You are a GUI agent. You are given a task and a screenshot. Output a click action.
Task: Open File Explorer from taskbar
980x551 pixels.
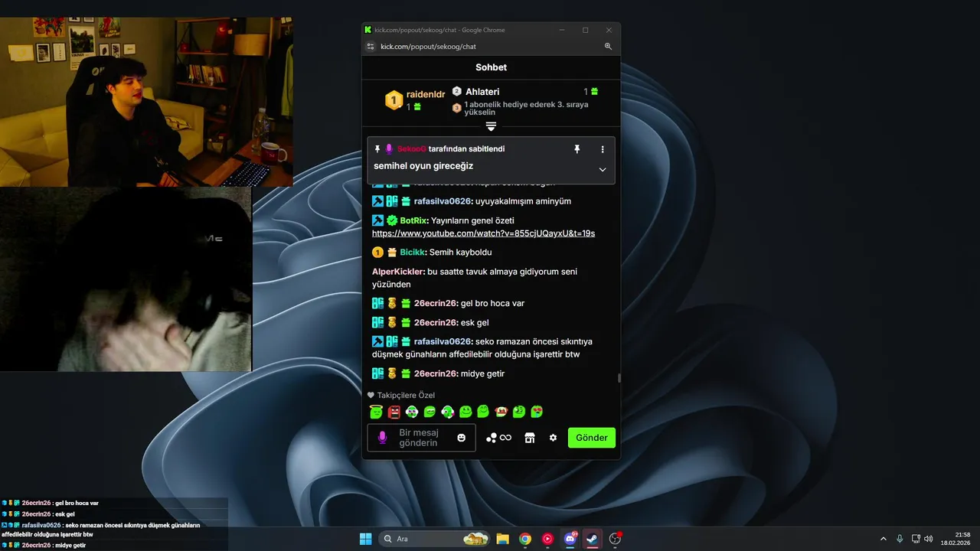(502, 539)
